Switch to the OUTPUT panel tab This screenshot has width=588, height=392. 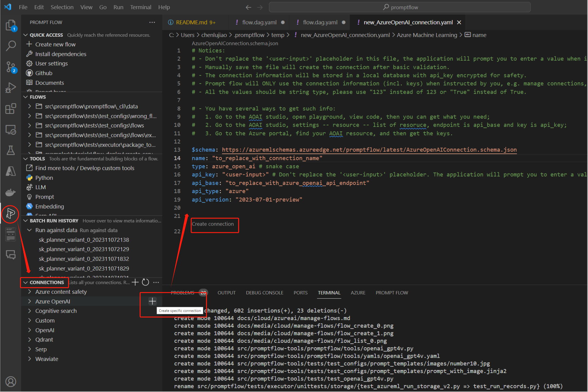pos(226,293)
